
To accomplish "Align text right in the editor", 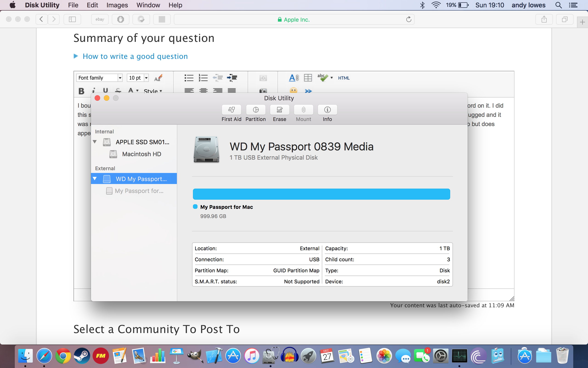I will click(218, 91).
